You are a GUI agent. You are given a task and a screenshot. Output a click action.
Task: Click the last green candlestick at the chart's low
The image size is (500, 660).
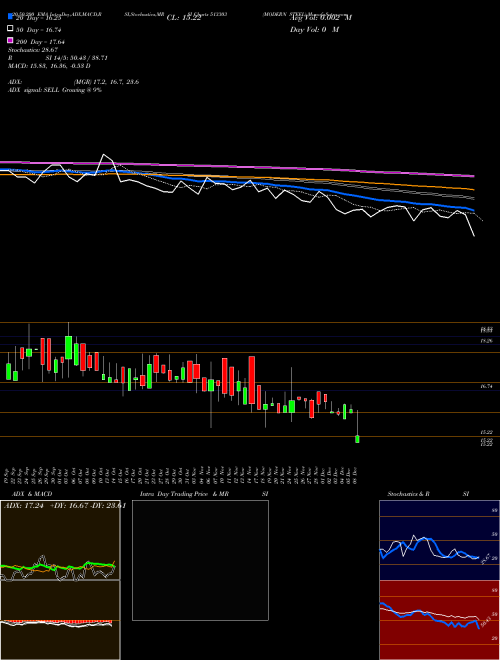(x=357, y=439)
